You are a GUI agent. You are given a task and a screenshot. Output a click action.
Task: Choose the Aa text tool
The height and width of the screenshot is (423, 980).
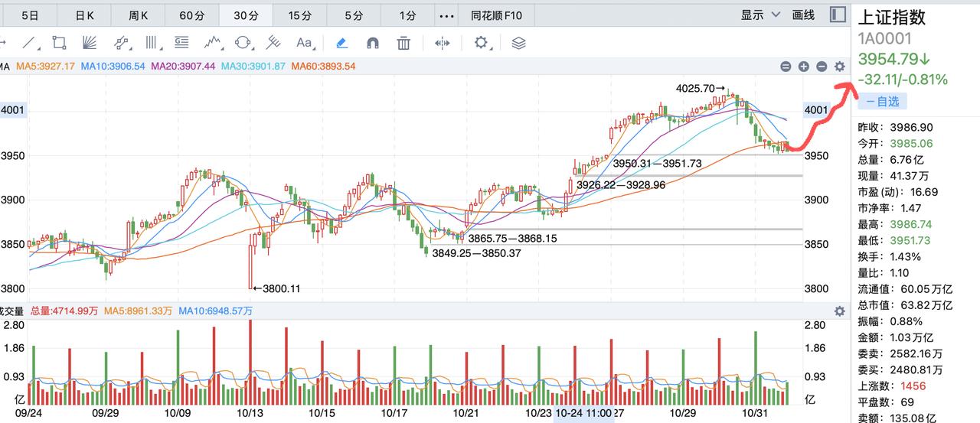tap(305, 43)
